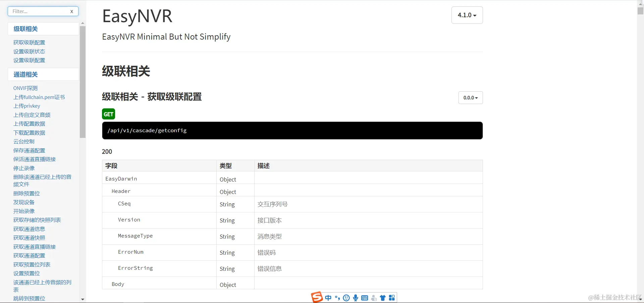Click the 字段 column header
The image size is (644, 303).
pos(159,166)
